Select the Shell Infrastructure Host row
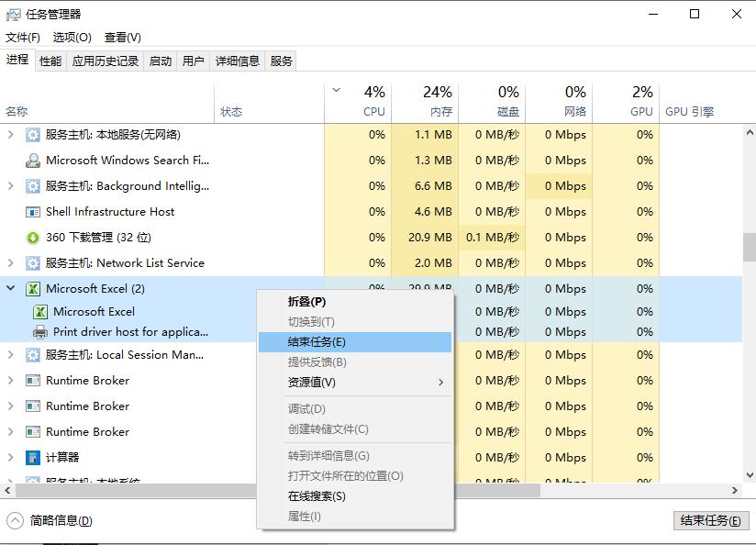Viewport: 756px width, 545px height. click(x=371, y=212)
